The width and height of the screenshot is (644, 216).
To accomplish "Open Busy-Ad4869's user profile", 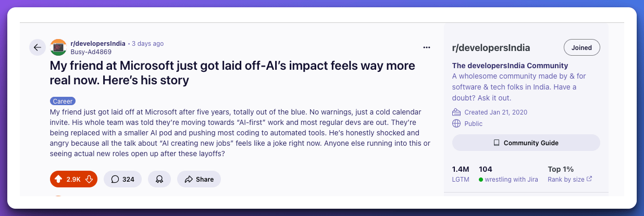I will coord(91,52).
